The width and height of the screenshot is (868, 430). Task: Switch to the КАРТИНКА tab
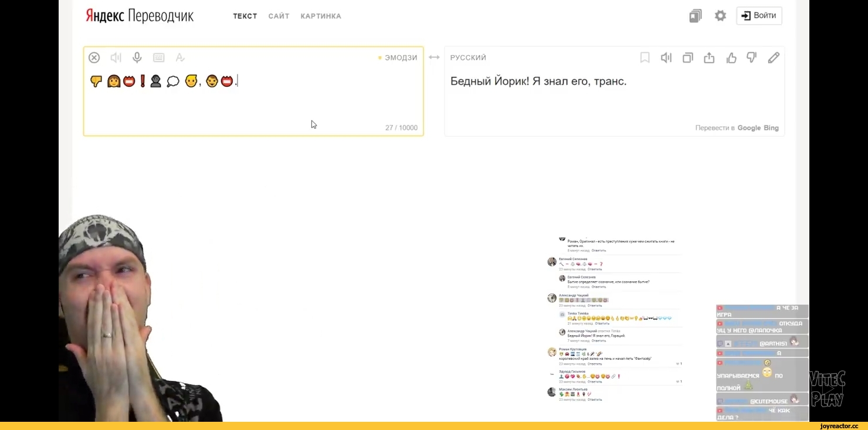(x=321, y=16)
